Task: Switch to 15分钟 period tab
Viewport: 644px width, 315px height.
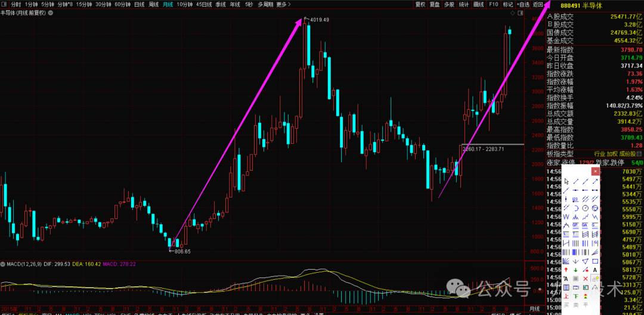Action: pos(85,4)
